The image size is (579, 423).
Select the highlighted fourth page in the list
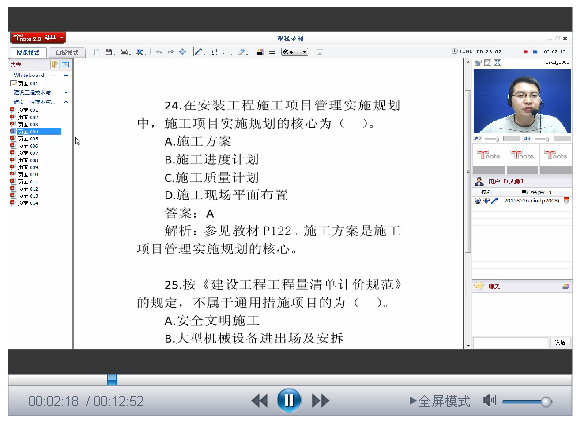pos(35,131)
